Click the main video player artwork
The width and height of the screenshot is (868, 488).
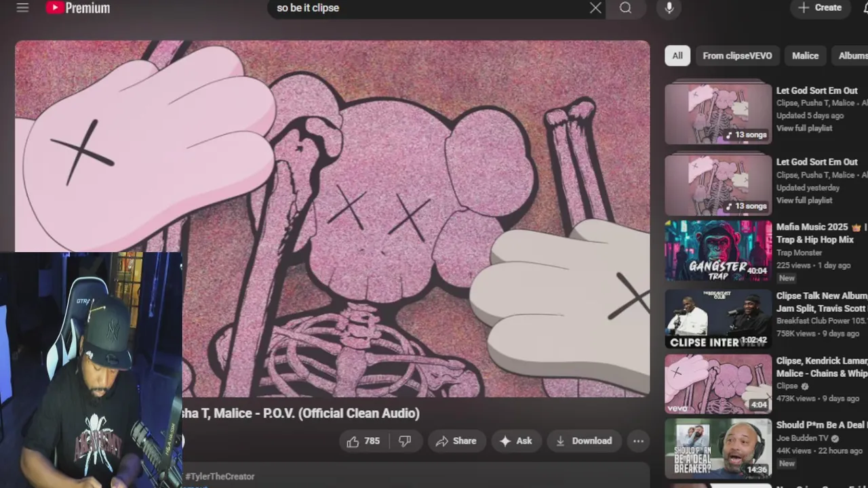tap(332, 218)
